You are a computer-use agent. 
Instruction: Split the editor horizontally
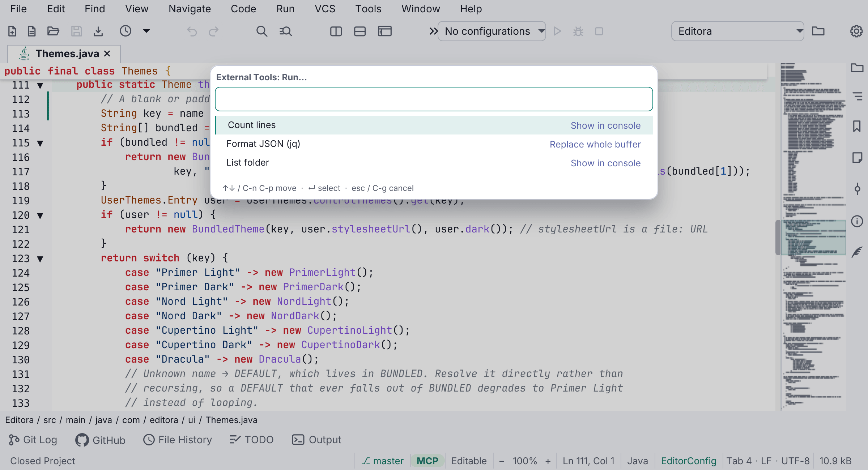pyautogui.click(x=360, y=31)
